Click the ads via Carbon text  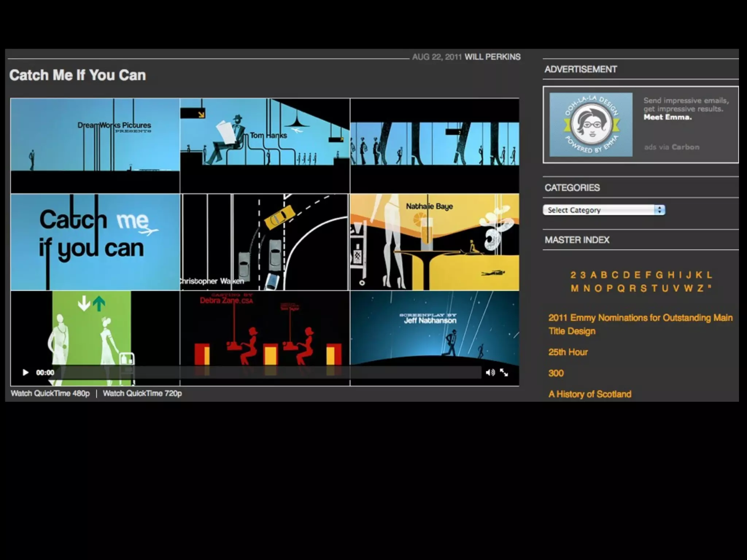click(x=671, y=147)
